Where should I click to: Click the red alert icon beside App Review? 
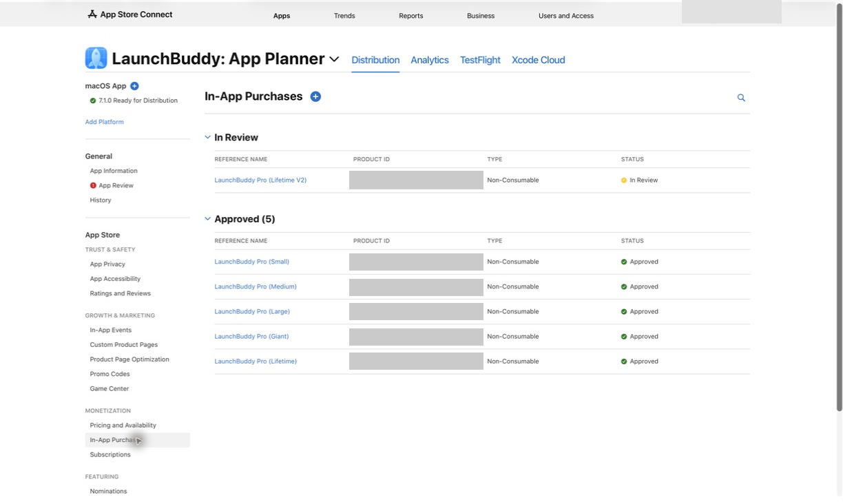(93, 185)
